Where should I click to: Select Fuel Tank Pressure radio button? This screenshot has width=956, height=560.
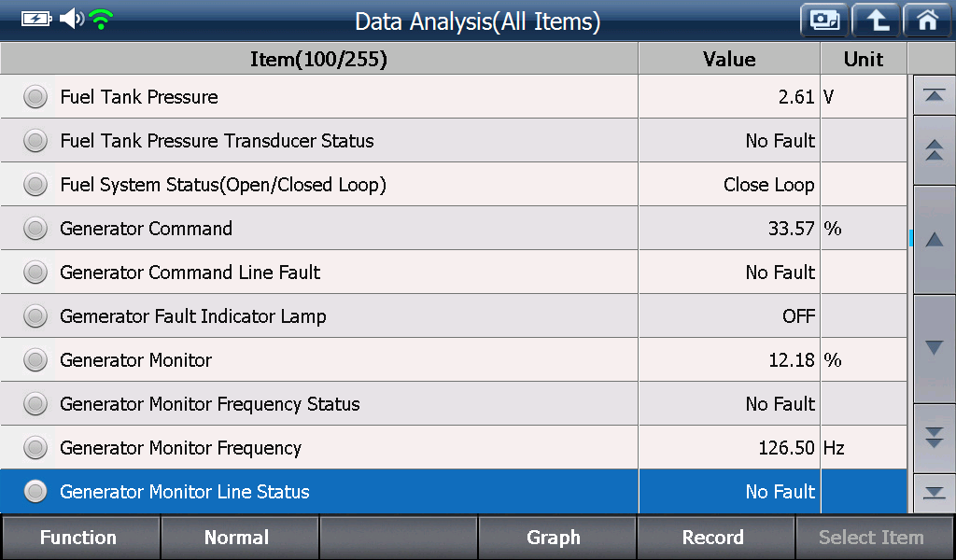[35, 97]
